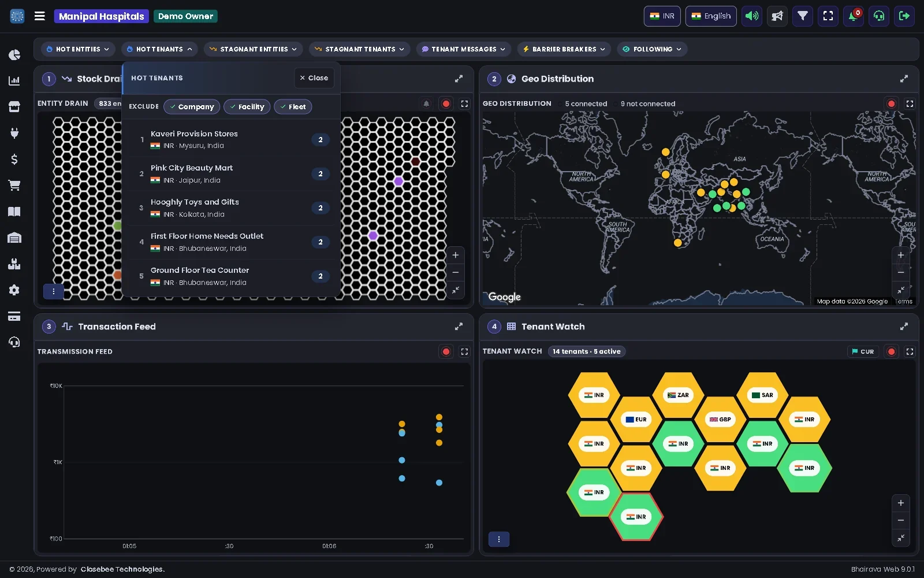Open the Tenant Watch kebab menu
The width and height of the screenshot is (924, 578).
pos(499,539)
